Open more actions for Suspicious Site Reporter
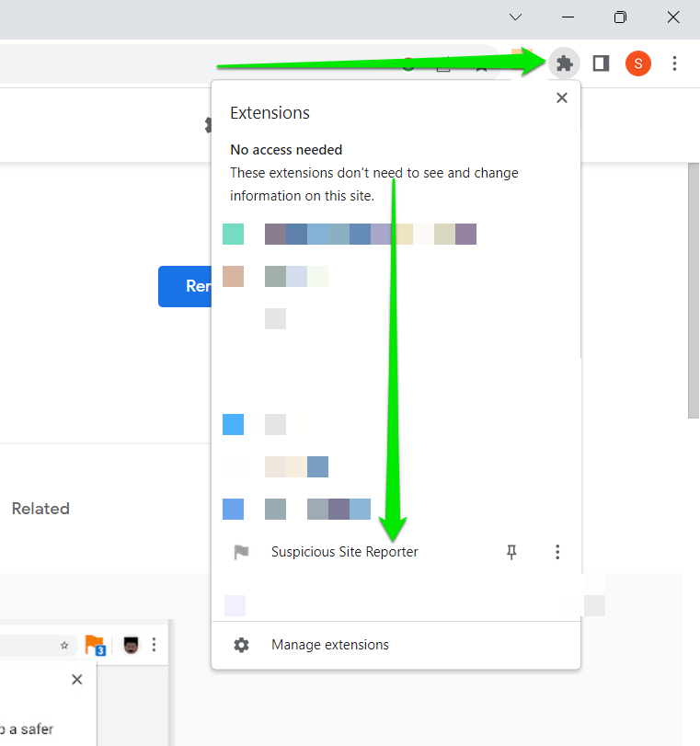 (557, 552)
